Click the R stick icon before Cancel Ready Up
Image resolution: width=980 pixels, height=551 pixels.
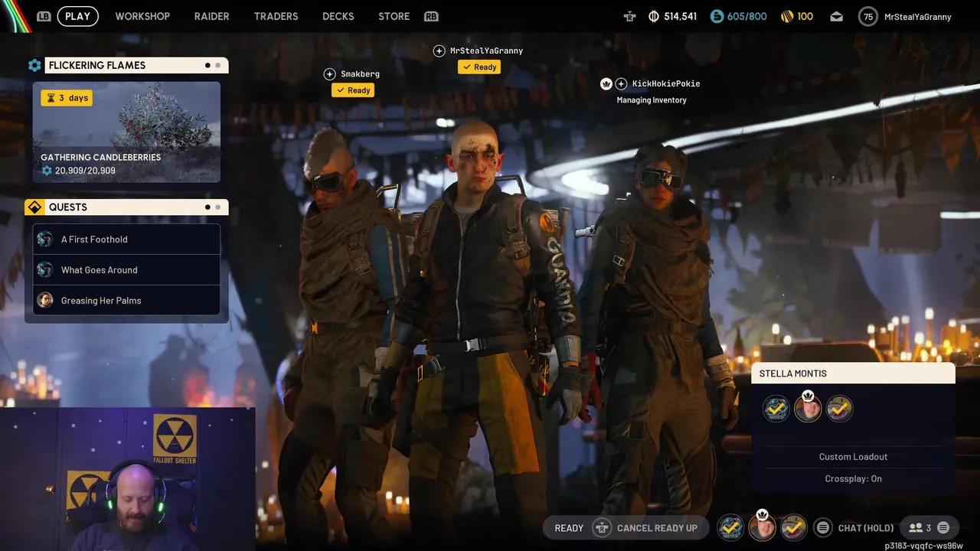tap(602, 528)
